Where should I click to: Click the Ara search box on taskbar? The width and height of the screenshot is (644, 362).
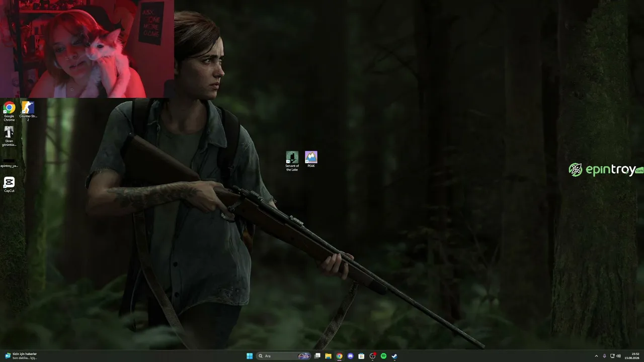click(x=284, y=356)
